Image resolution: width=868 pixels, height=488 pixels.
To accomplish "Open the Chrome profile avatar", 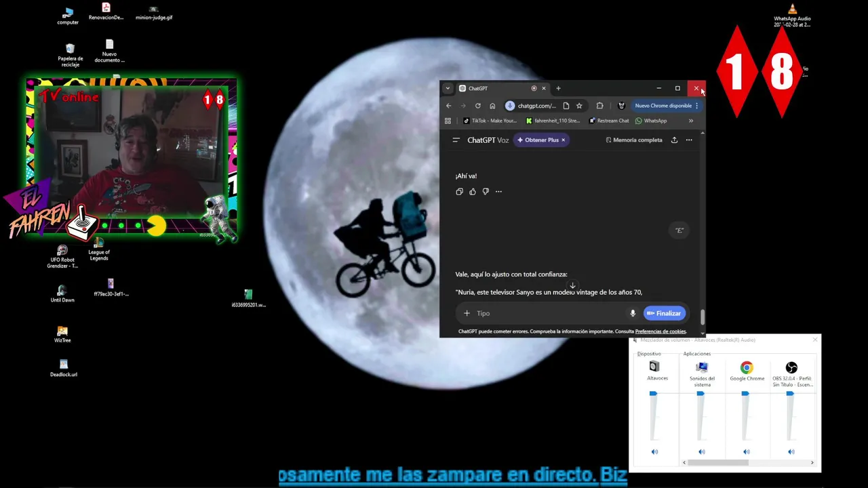I will pos(621,106).
